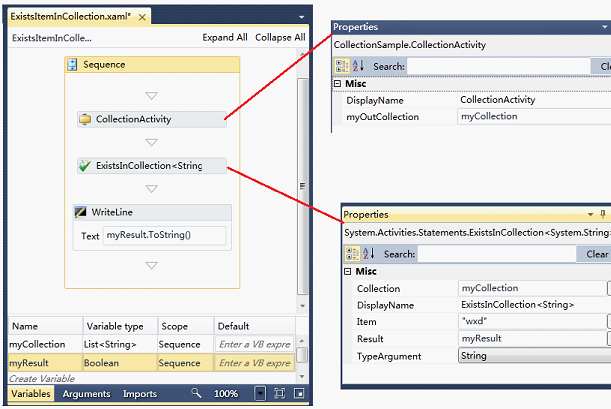The image size is (611, 409).
Task: Switch to the Variables tab
Action: click(31, 393)
